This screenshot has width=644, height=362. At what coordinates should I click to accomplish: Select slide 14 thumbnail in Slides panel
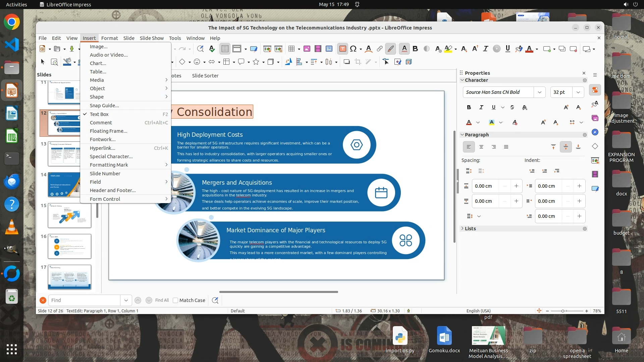tap(64, 185)
